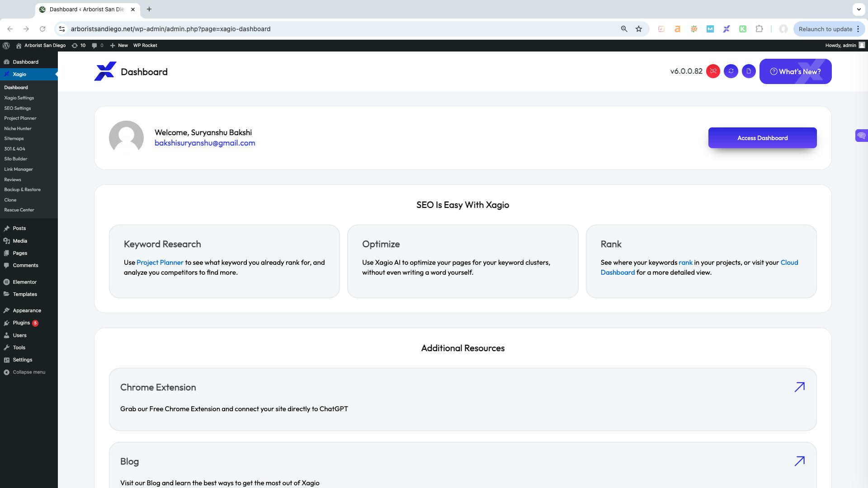Click the Xagio extension icon in Chrome toolbar
Image resolution: width=868 pixels, height=488 pixels.
coord(726,29)
